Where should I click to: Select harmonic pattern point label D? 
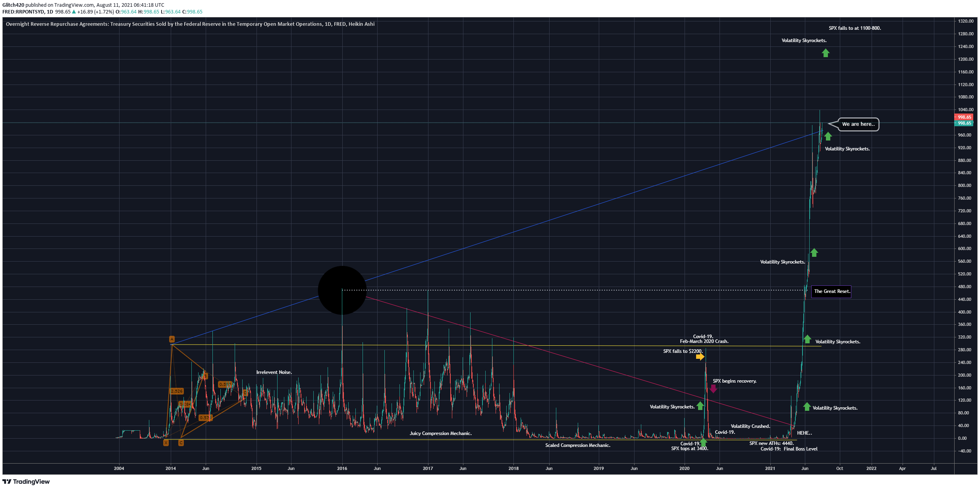(x=245, y=393)
